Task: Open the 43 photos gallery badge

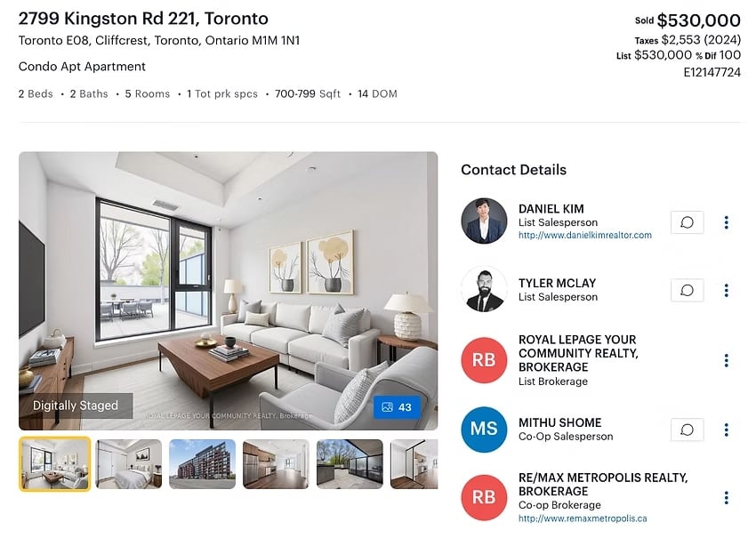Action: point(397,407)
